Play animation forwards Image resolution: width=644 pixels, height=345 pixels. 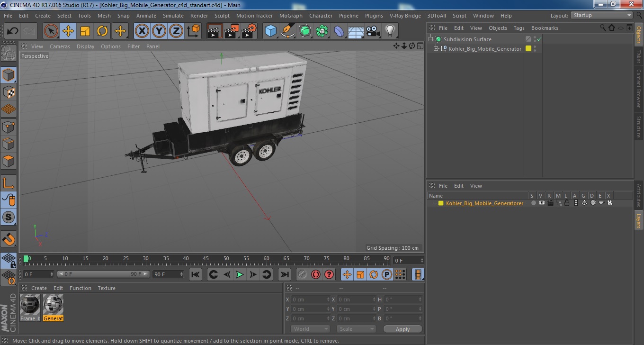(x=240, y=274)
